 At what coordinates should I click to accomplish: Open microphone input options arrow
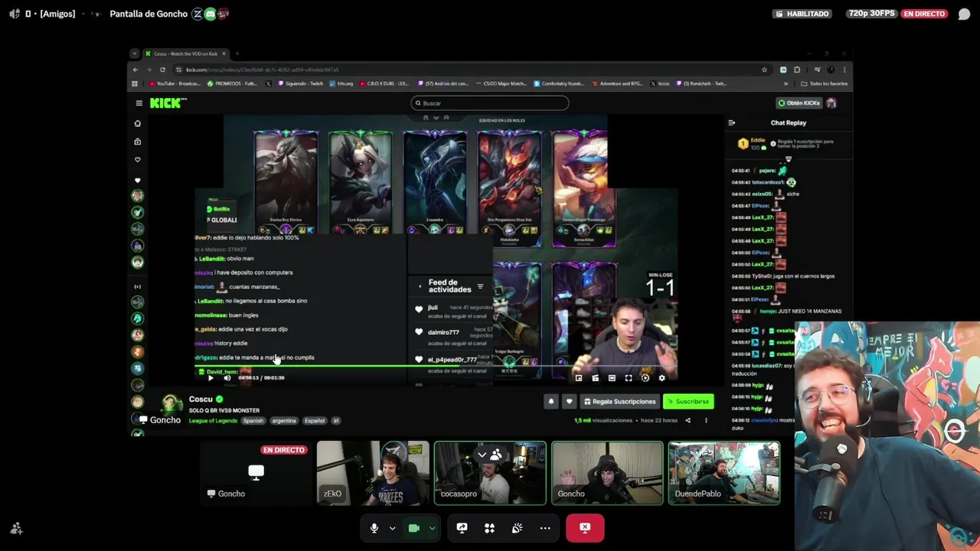tap(392, 528)
